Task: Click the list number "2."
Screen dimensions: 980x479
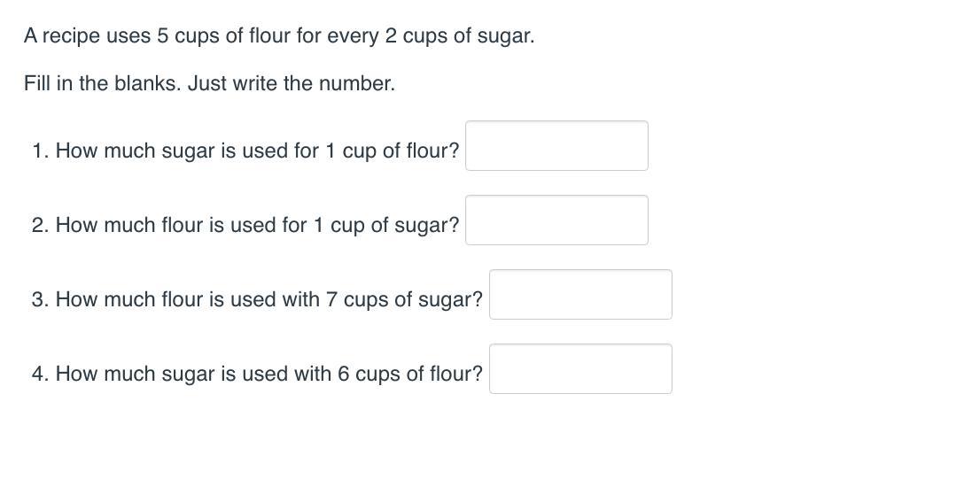Action: pyautogui.click(x=40, y=226)
